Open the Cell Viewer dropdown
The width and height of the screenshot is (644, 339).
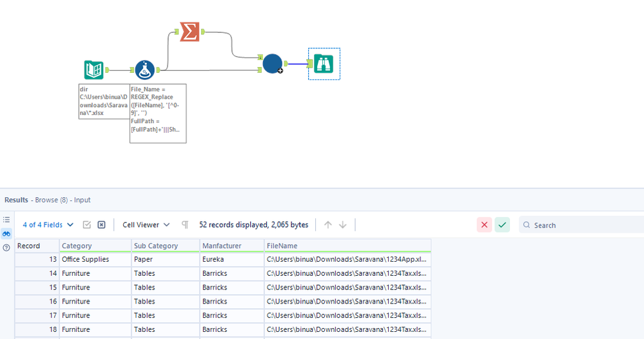[x=146, y=224]
